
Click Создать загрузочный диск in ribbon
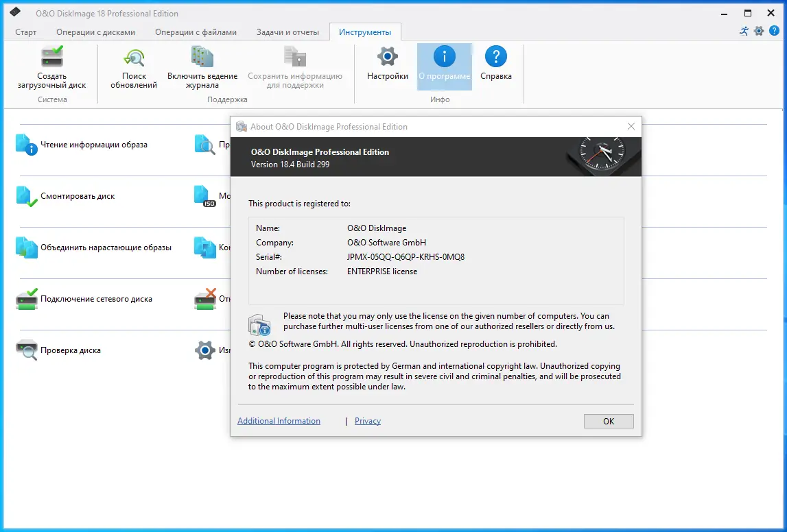[51, 65]
